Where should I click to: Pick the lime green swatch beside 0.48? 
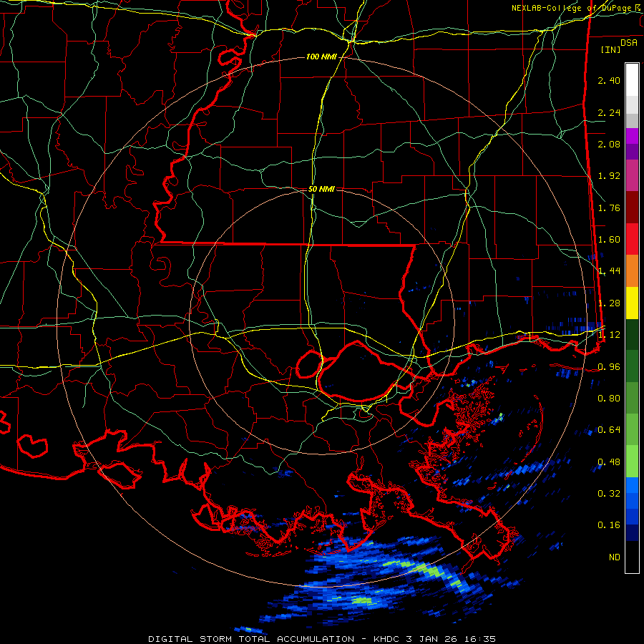pos(632,462)
